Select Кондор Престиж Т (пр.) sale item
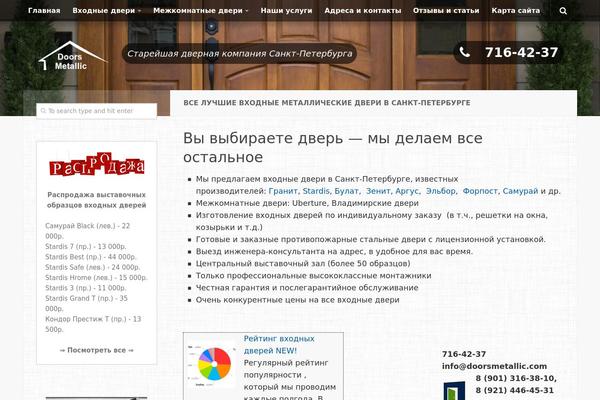Image resolution: width=600 pixels, height=400 pixels. 93,324
